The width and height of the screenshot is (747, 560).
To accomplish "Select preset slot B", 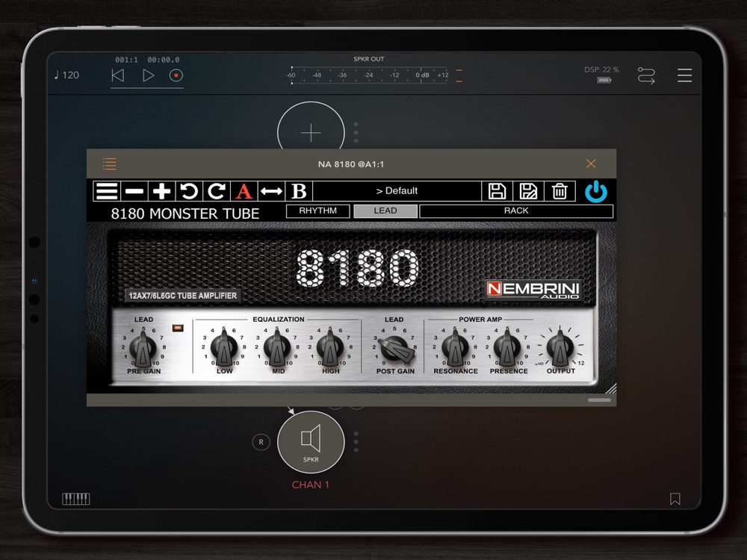I will click(299, 191).
